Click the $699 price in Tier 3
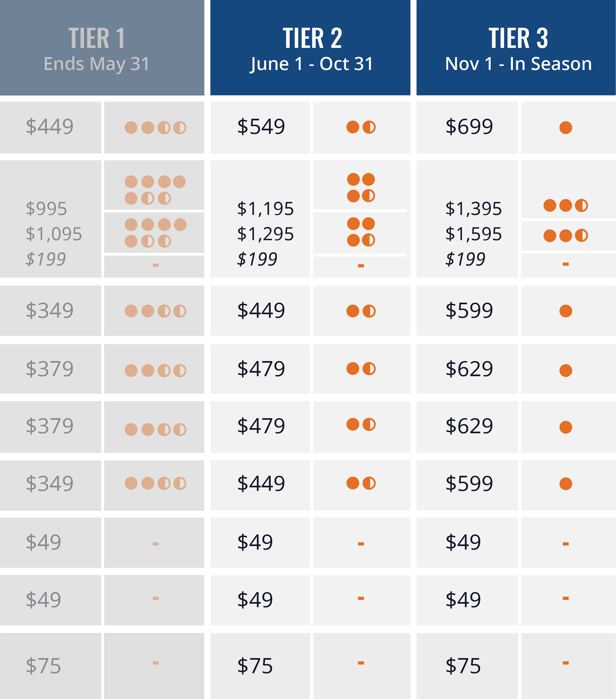 (x=469, y=127)
